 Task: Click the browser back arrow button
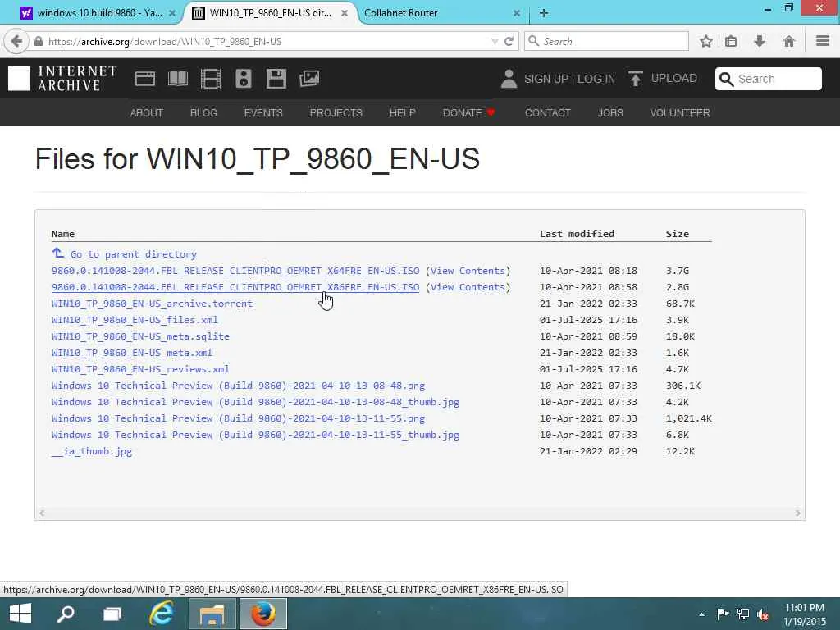click(16, 41)
